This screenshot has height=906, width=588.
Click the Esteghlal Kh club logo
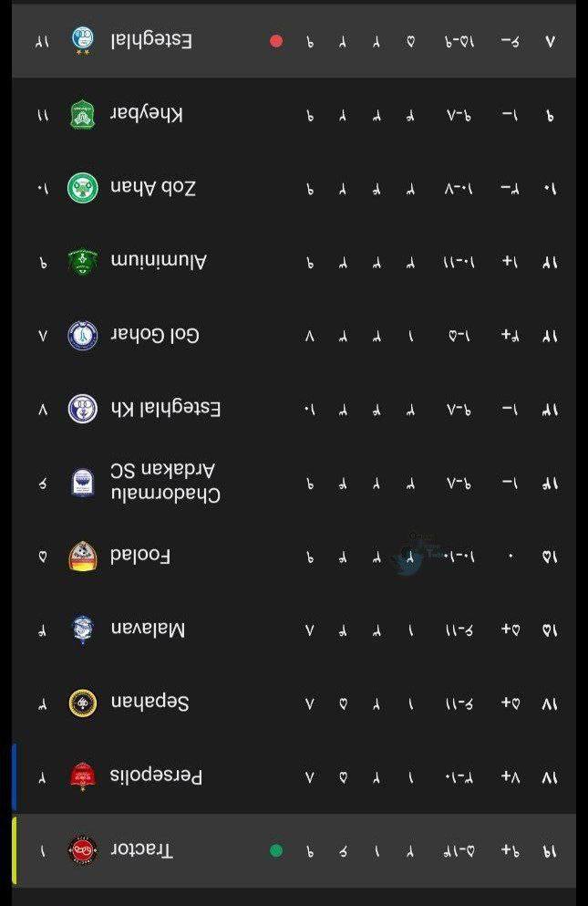click(83, 408)
